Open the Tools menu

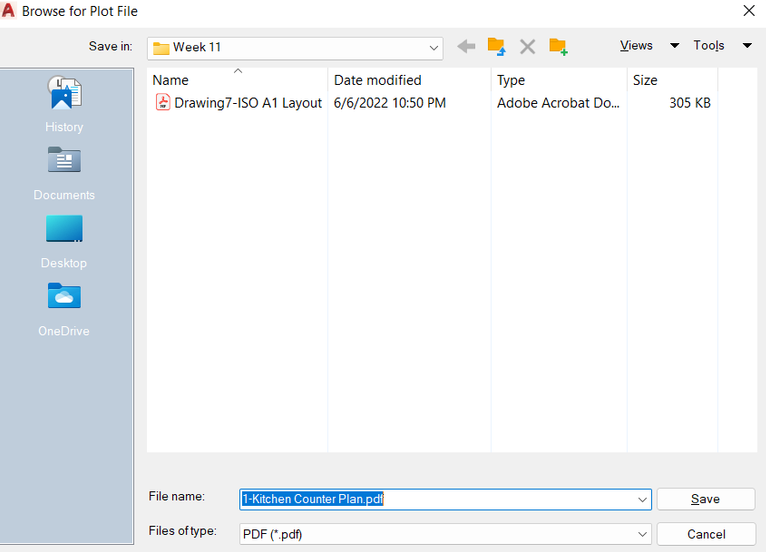tap(708, 45)
